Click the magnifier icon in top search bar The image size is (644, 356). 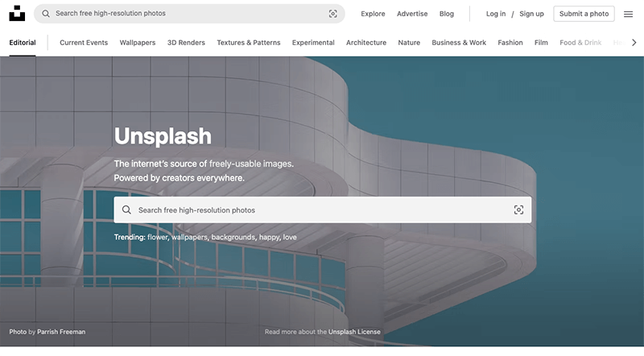click(46, 14)
